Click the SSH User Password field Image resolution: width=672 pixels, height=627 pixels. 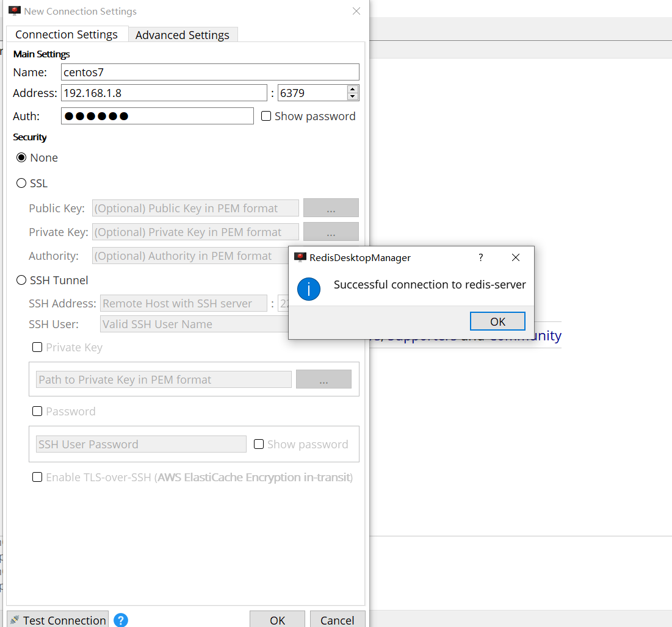141,444
